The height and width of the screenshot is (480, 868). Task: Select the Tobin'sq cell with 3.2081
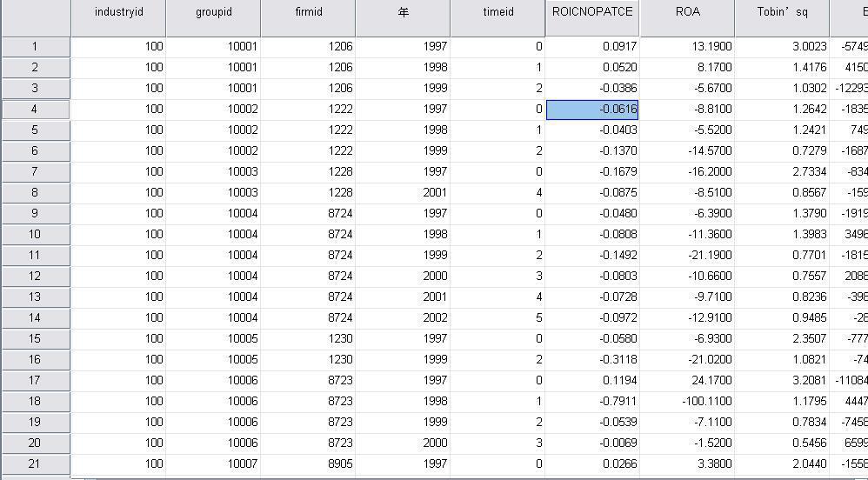point(781,380)
